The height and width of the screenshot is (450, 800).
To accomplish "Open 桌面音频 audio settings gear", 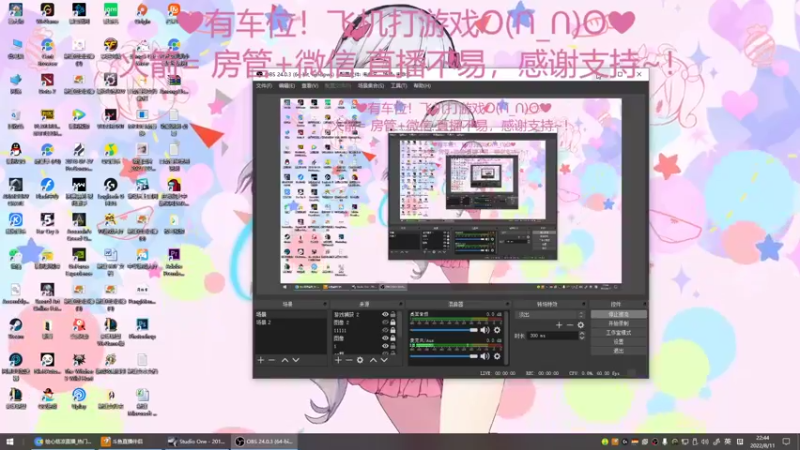I will (x=497, y=330).
